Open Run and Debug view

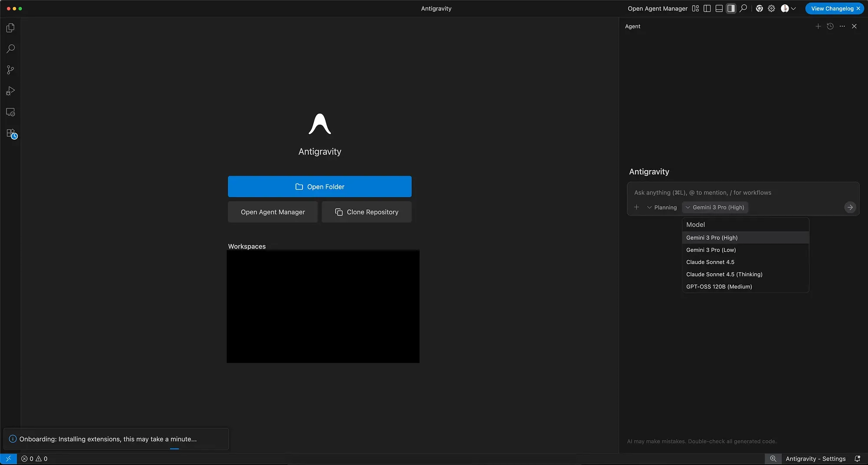coord(10,91)
